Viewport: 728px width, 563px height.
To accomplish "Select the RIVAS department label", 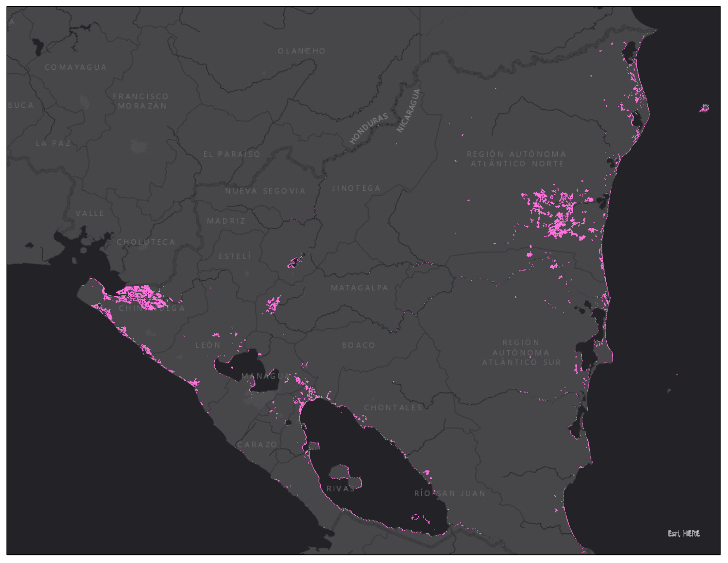I will pos(341,488).
